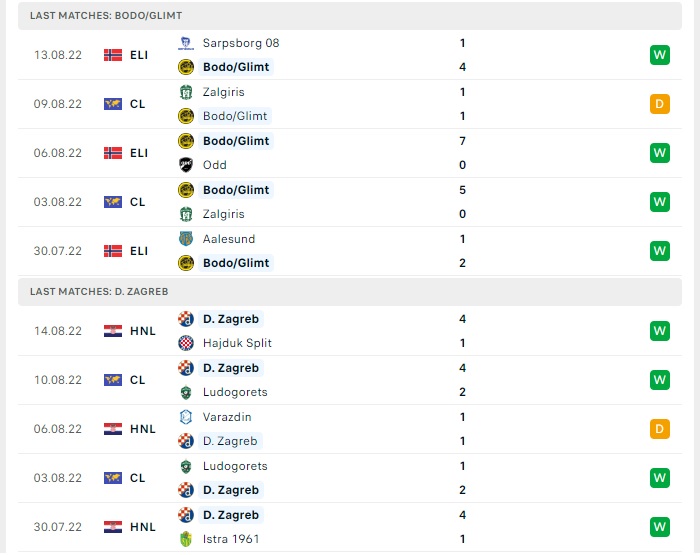Image resolution: width=700 pixels, height=555 pixels.
Task: Open the Istra 1961 team link
Action: click(x=231, y=539)
